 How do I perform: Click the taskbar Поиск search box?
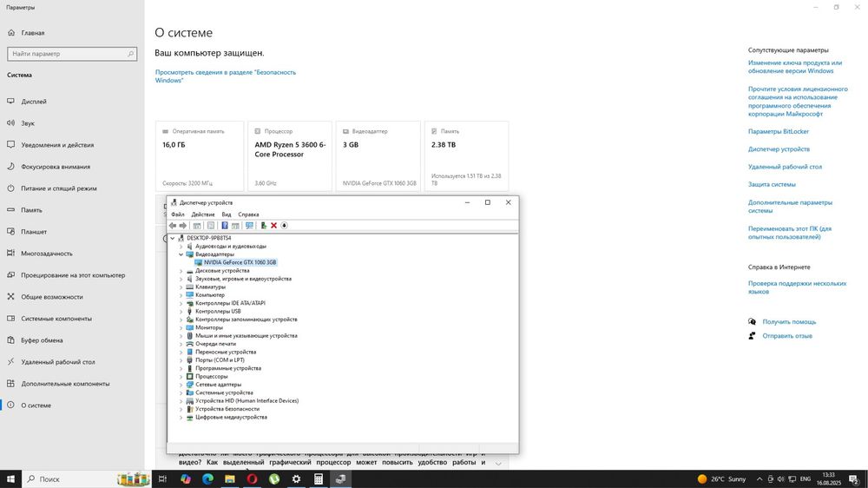[x=87, y=479]
